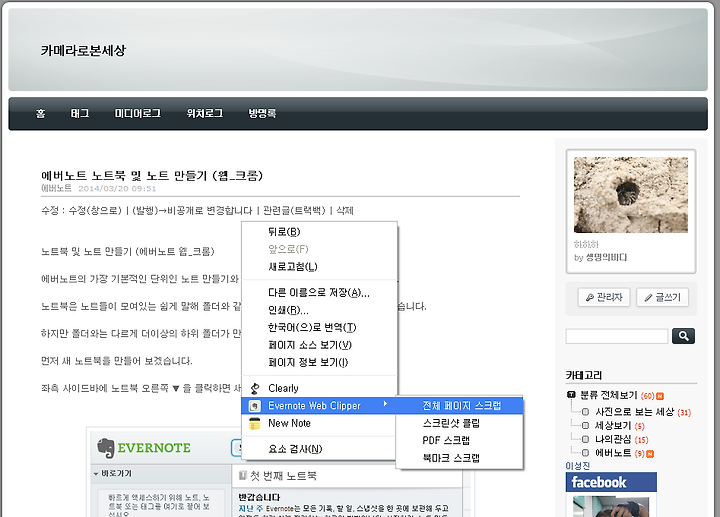This screenshot has width=720, height=517.
Task: Open 페이지 정보 보기(I) menu entry
Action: pyautogui.click(x=319, y=362)
